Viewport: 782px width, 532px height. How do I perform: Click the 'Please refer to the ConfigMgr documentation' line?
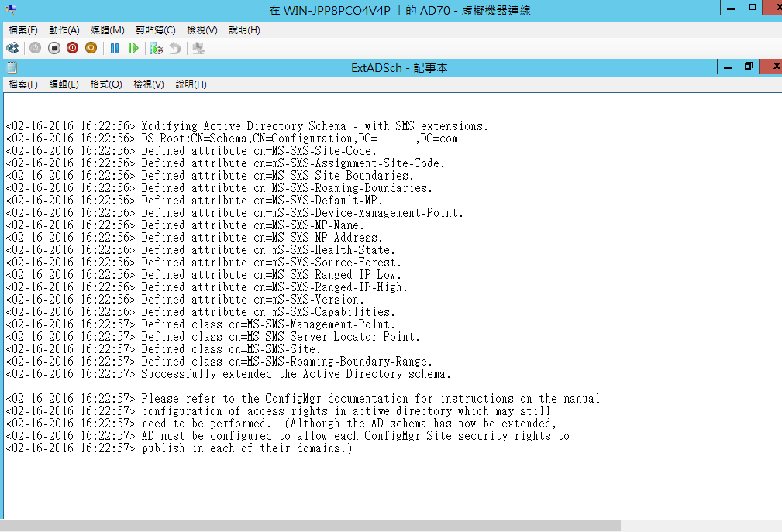(x=303, y=399)
